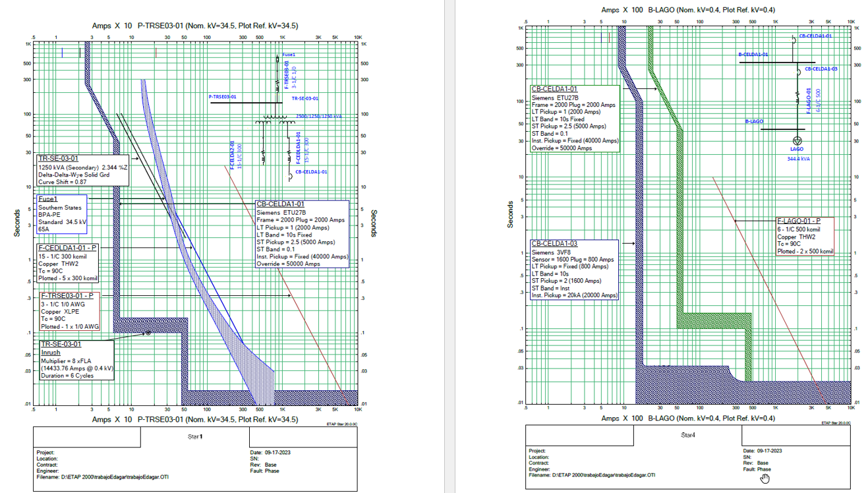Select the TR-SE-03-01 three-winding transformer symbol
Viewport: 868px width, 493px height.
(275, 122)
